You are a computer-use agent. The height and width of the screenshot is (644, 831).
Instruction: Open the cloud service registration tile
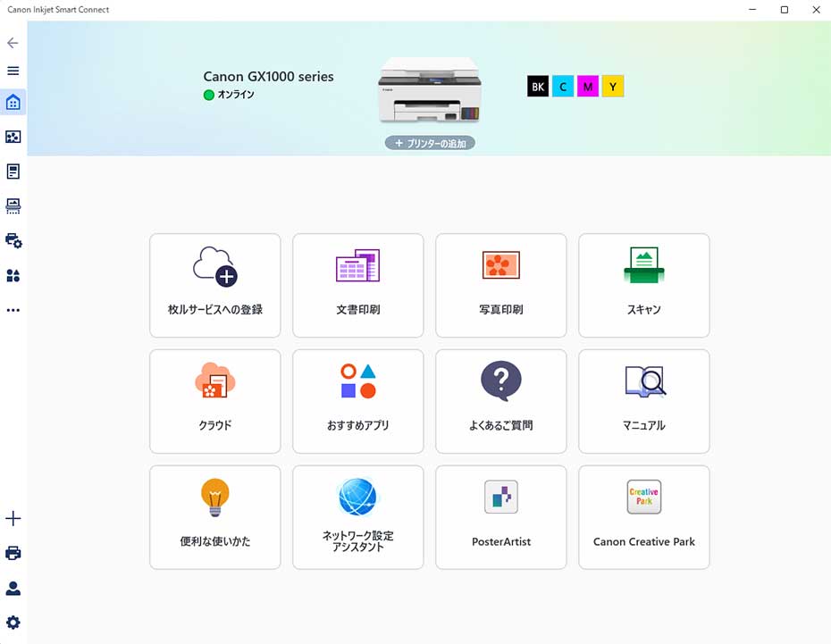[215, 286]
